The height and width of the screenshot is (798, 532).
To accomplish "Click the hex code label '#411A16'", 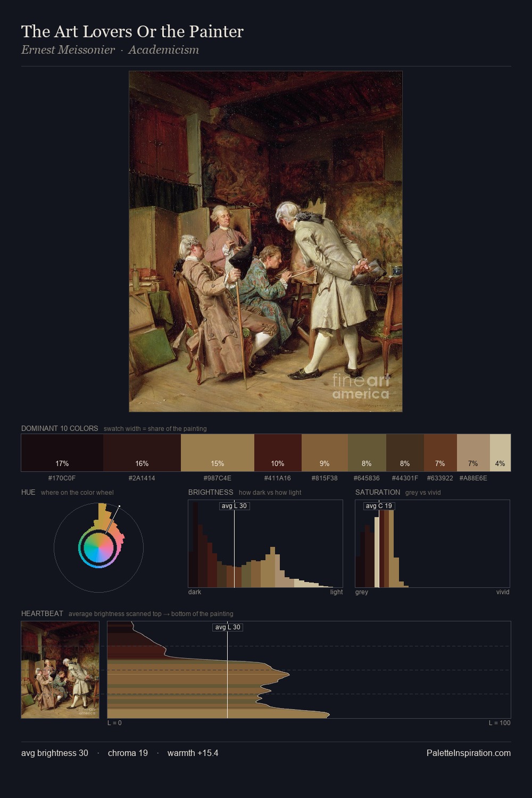I will pyautogui.click(x=278, y=478).
